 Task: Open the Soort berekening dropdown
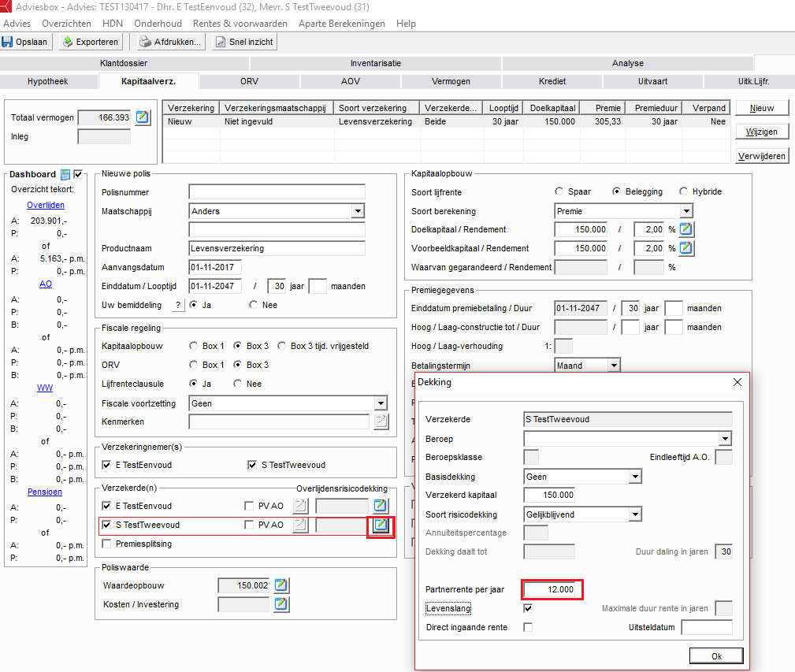click(x=686, y=211)
